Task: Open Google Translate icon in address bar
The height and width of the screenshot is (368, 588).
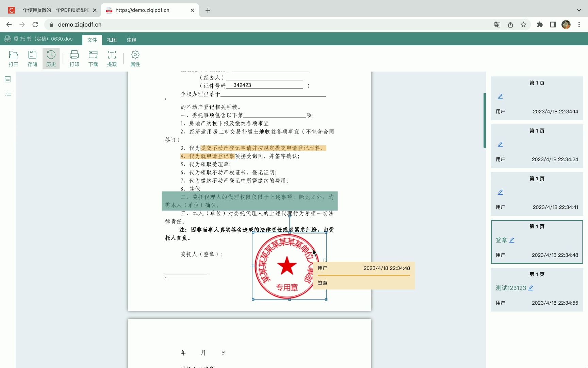Action: [x=497, y=25]
